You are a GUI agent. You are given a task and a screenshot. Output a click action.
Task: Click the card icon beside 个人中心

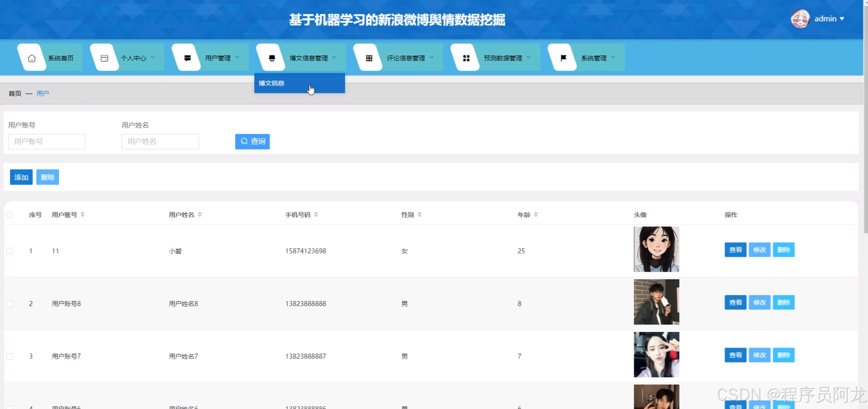pos(104,58)
